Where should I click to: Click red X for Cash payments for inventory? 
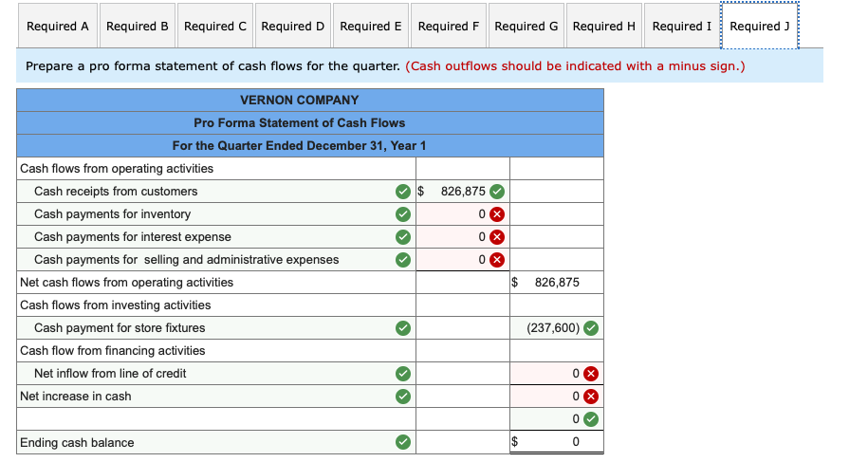(x=497, y=214)
